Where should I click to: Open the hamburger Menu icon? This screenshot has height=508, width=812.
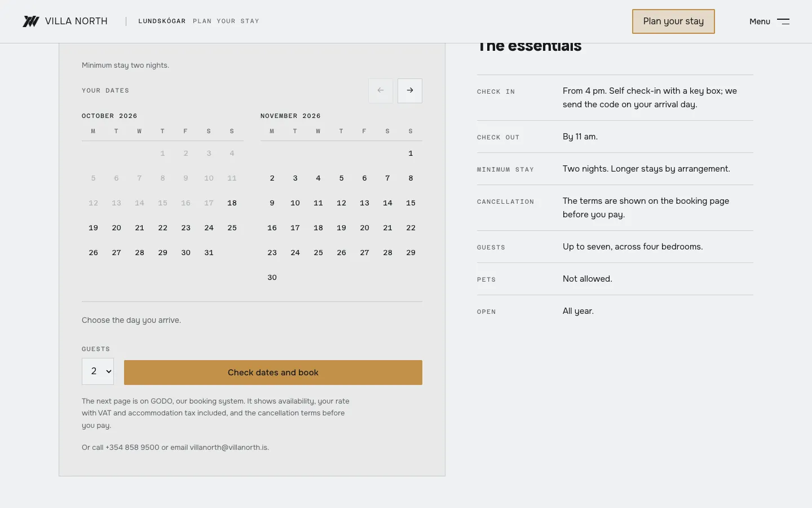coord(783,21)
